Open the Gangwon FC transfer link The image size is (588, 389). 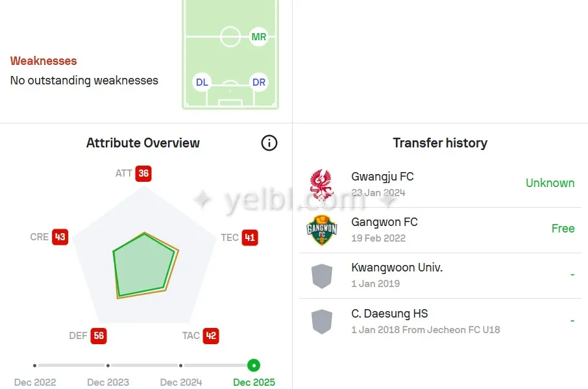[384, 222]
